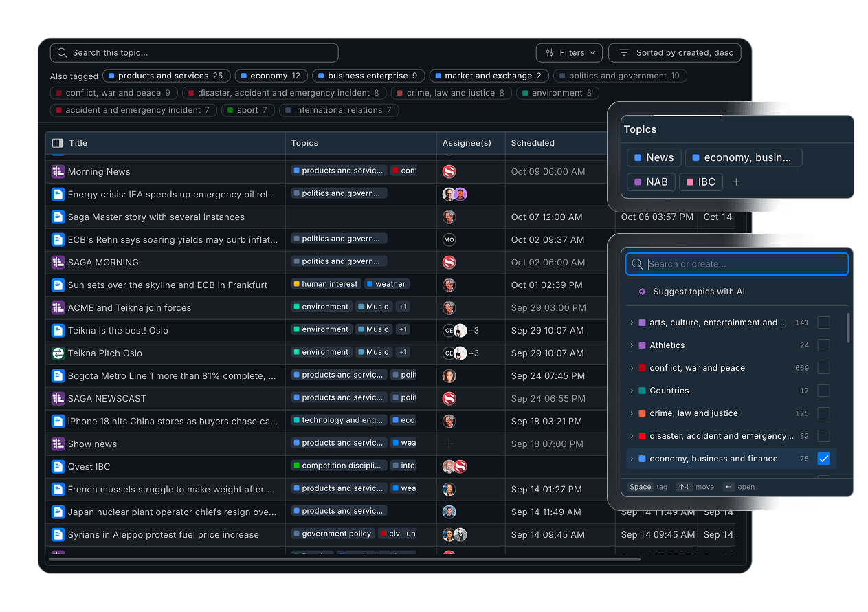The height and width of the screenshot is (612, 868).
Task: Click the search magnifier icon in topic search
Action: [63, 53]
